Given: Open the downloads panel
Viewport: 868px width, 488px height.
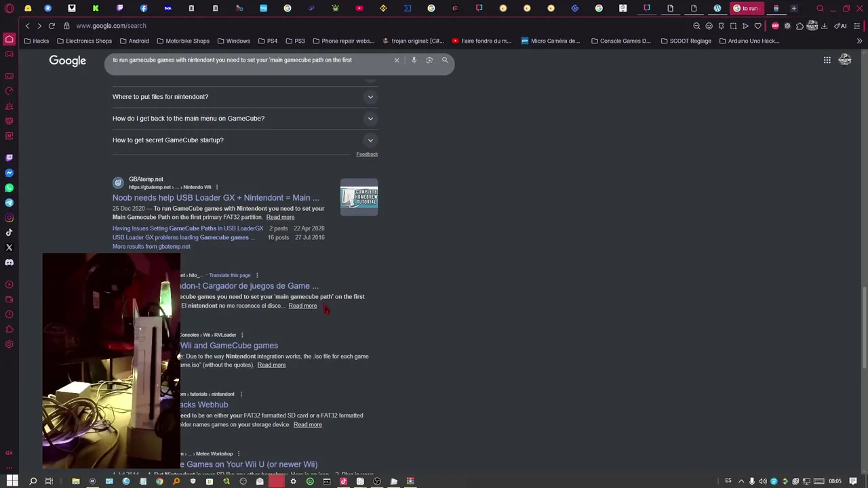Looking at the screenshot, I should (x=825, y=26).
